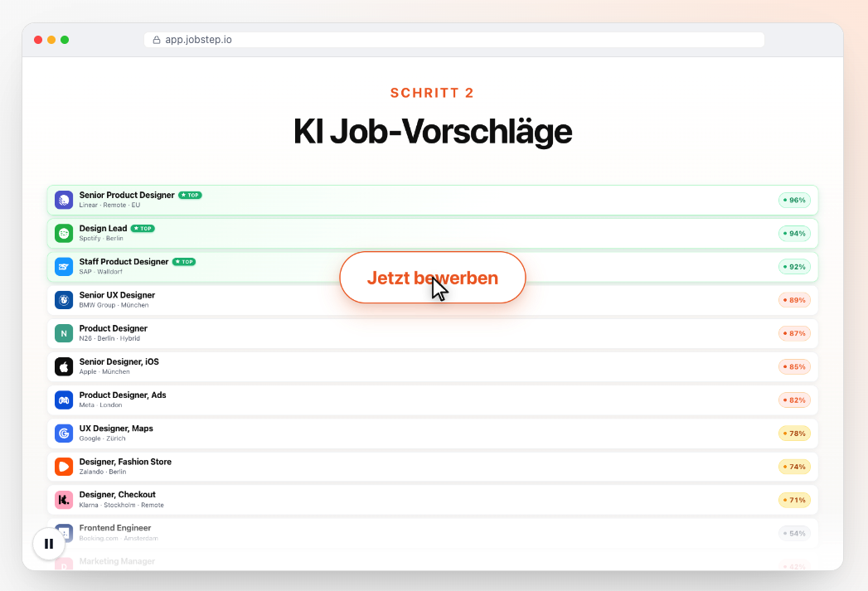The image size is (868, 591).
Task: Click the 78% match score badge
Action: coord(794,434)
